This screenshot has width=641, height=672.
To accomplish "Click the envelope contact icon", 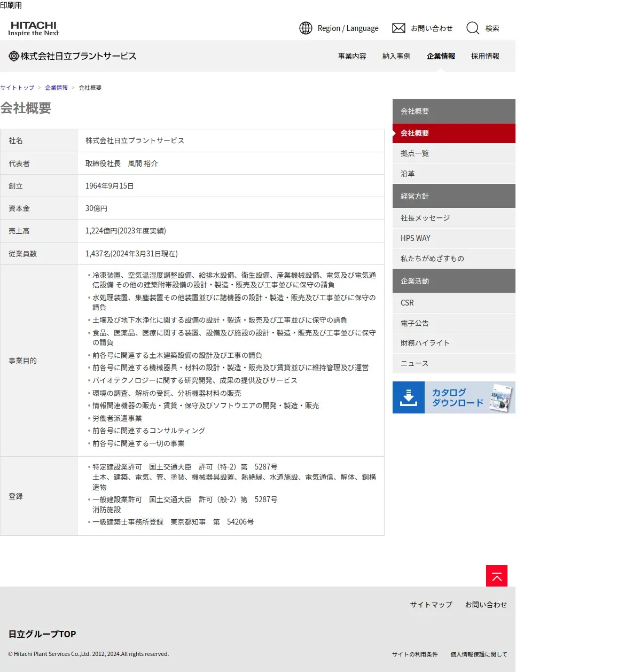I will [x=398, y=28].
